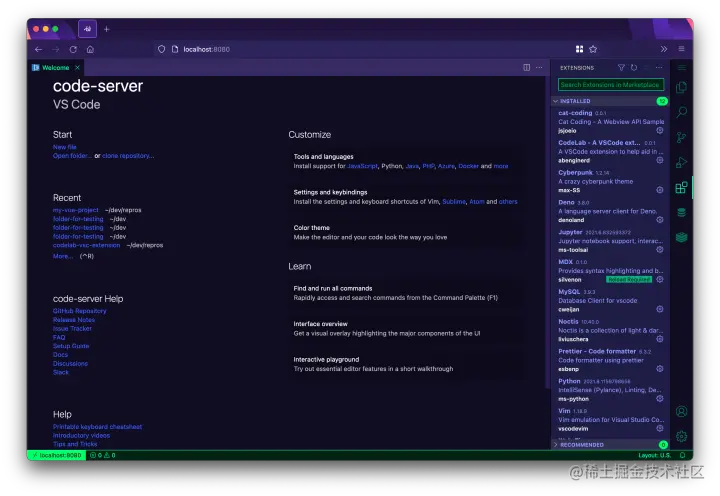Viewport: 720px width, 496px height.
Task: Open the Source Control view
Action: [x=681, y=137]
